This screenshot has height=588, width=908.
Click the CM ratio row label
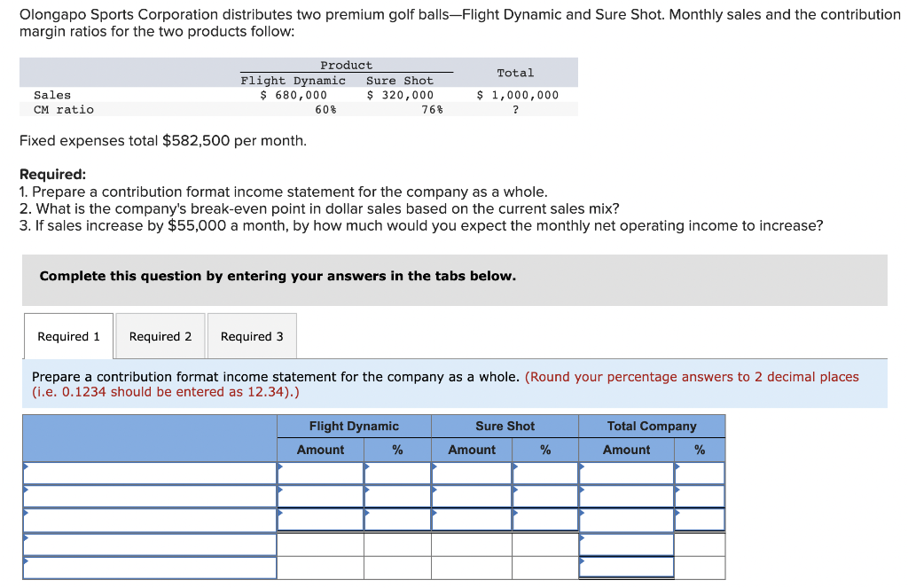64,109
